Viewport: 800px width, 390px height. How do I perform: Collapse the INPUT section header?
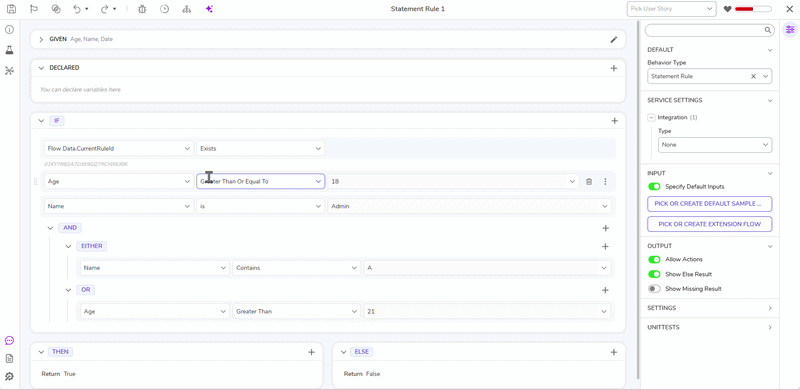(710, 174)
